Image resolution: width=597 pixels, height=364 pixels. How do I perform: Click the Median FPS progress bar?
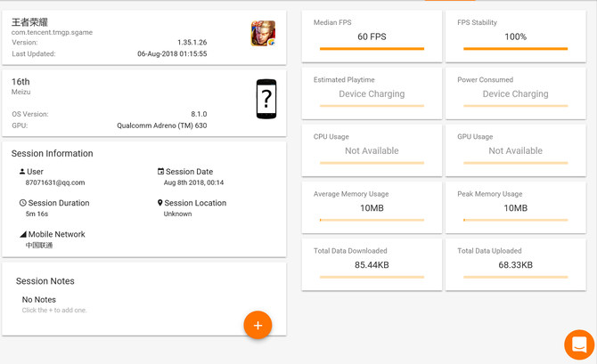point(372,49)
